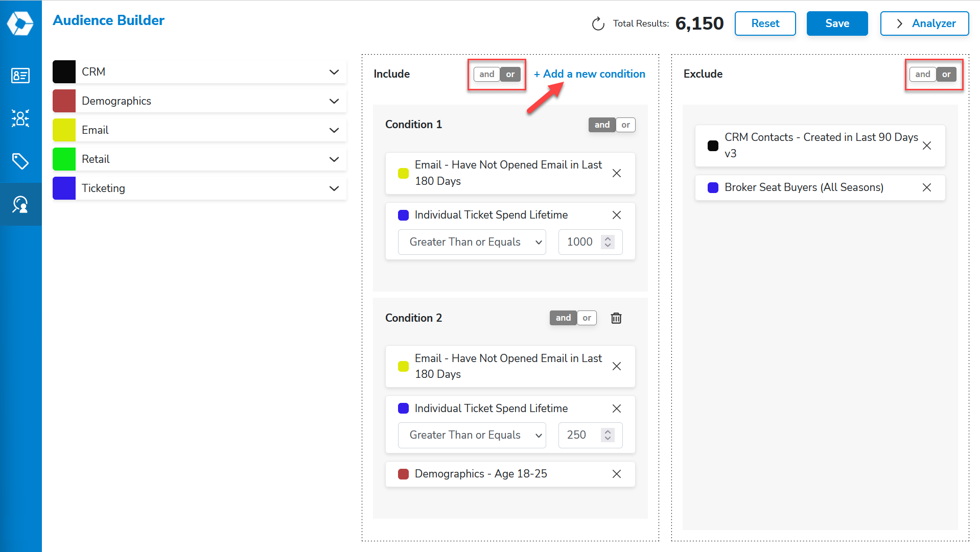Open the Analyzer
Viewport: 980px width, 552px height.
tap(924, 23)
